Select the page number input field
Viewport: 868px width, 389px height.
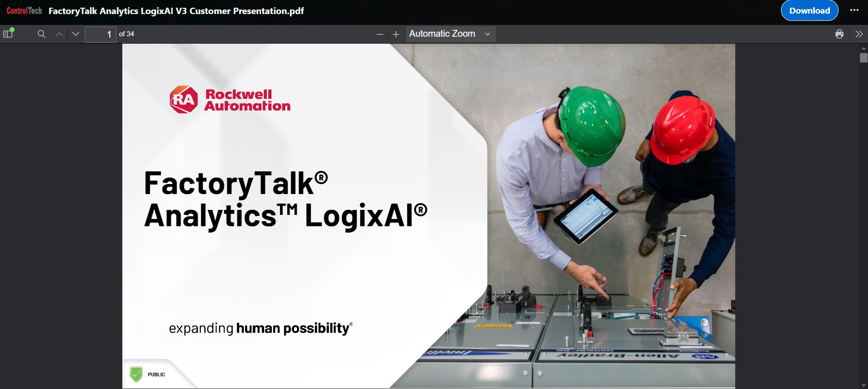pos(100,34)
